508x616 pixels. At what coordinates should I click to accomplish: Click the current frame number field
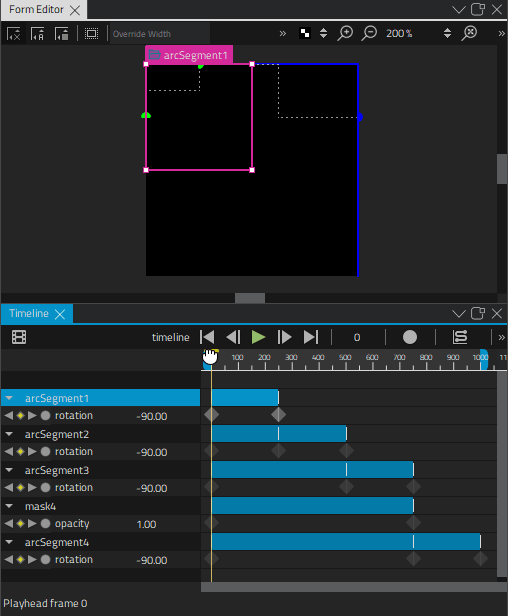357,337
